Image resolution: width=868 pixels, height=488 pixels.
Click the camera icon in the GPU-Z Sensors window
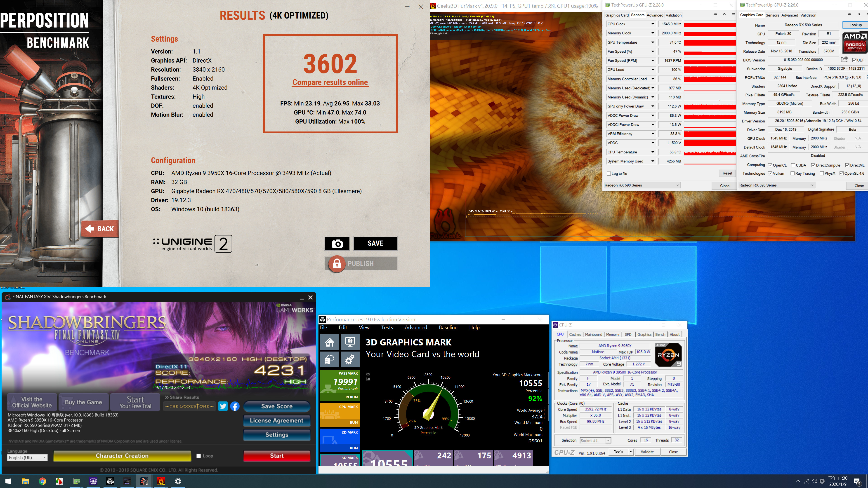tap(715, 14)
